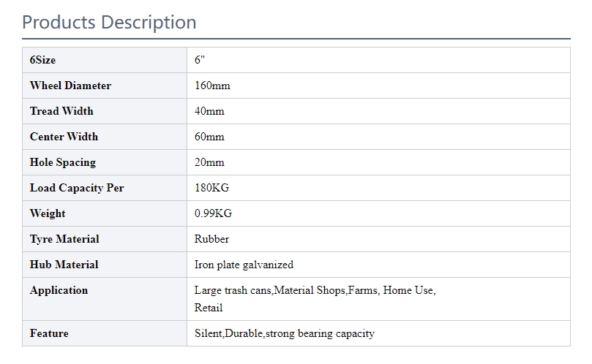Select the Load Capacity Per label
592x364 pixels.
tap(77, 188)
